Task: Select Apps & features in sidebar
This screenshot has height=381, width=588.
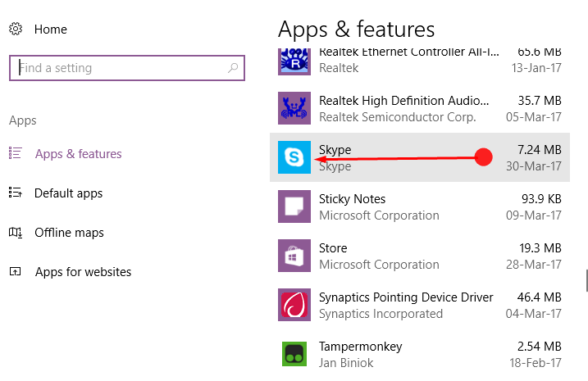Action: click(x=78, y=153)
